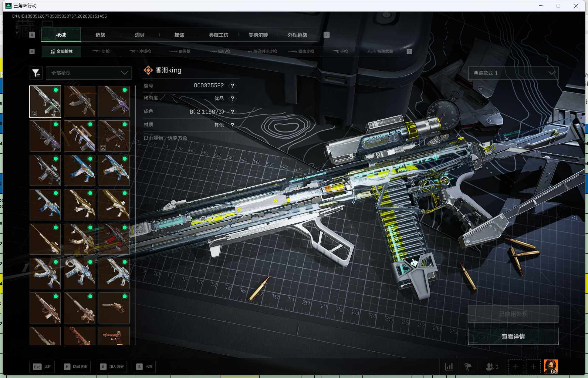Select the 冲锋枪 category
The image size is (588, 378).
(x=140, y=52)
